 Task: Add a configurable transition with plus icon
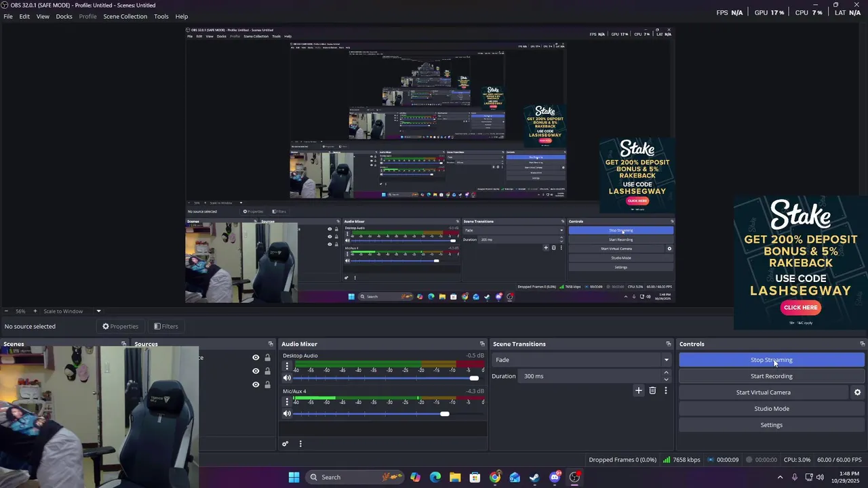coord(638,390)
